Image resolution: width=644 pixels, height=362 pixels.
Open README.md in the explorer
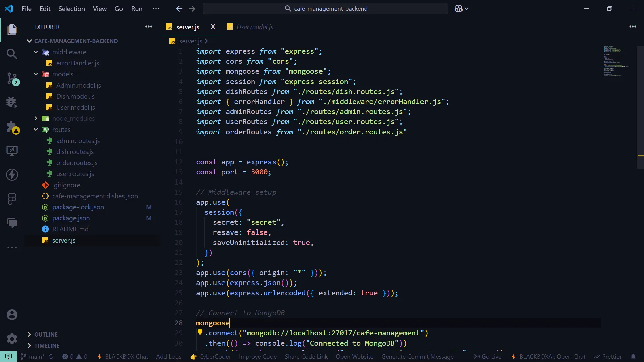pyautogui.click(x=70, y=229)
